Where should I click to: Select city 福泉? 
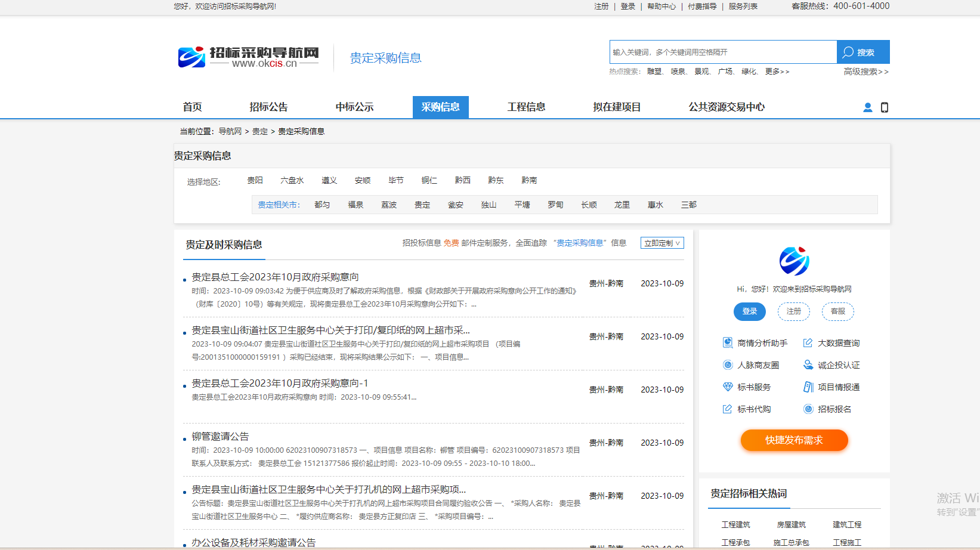tap(355, 205)
